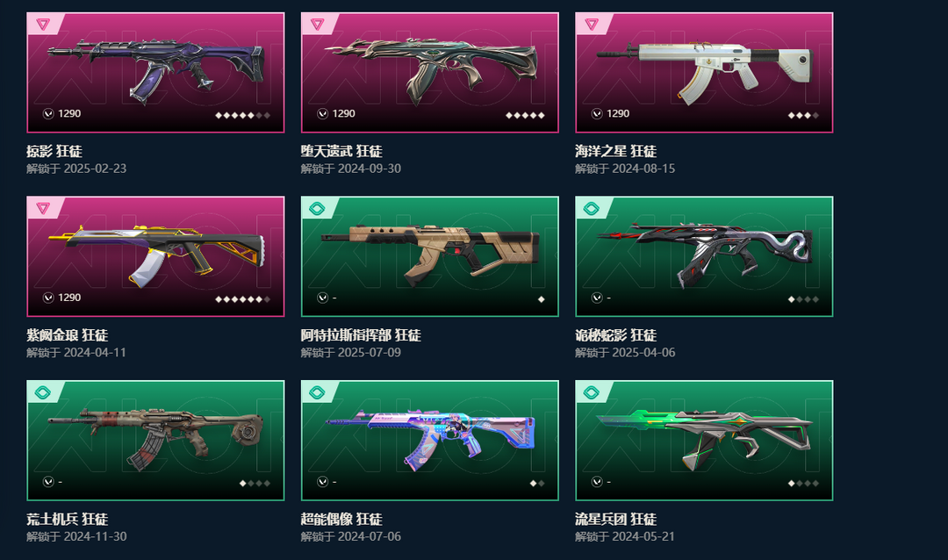Click the 诡秘蛇影 狂徒 title text
This screenshot has height=560, width=948.
click(615, 335)
